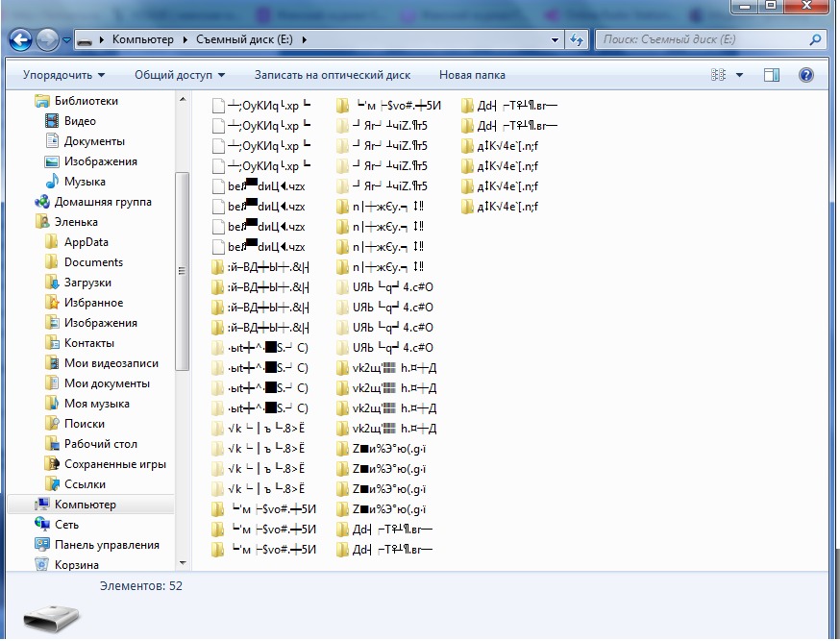The width and height of the screenshot is (840, 641).
Task: Open the Музыка library icon
Action: pos(53,182)
